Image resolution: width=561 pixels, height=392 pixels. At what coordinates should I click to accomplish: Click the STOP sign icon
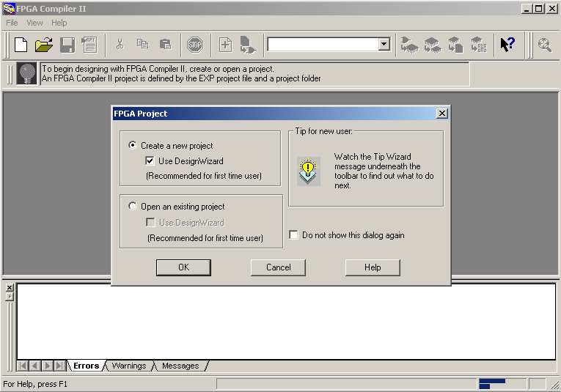195,45
